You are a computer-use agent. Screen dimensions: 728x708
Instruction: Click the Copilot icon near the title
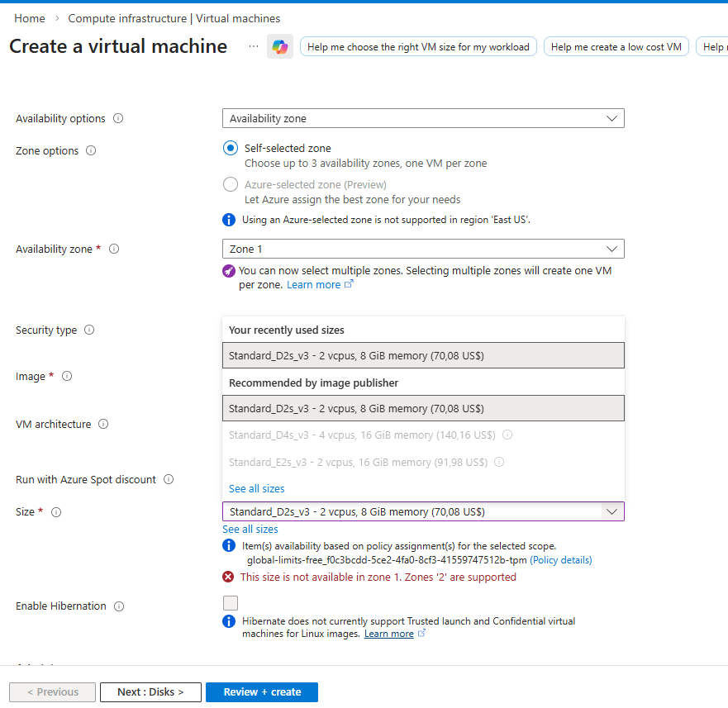coord(280,47)
